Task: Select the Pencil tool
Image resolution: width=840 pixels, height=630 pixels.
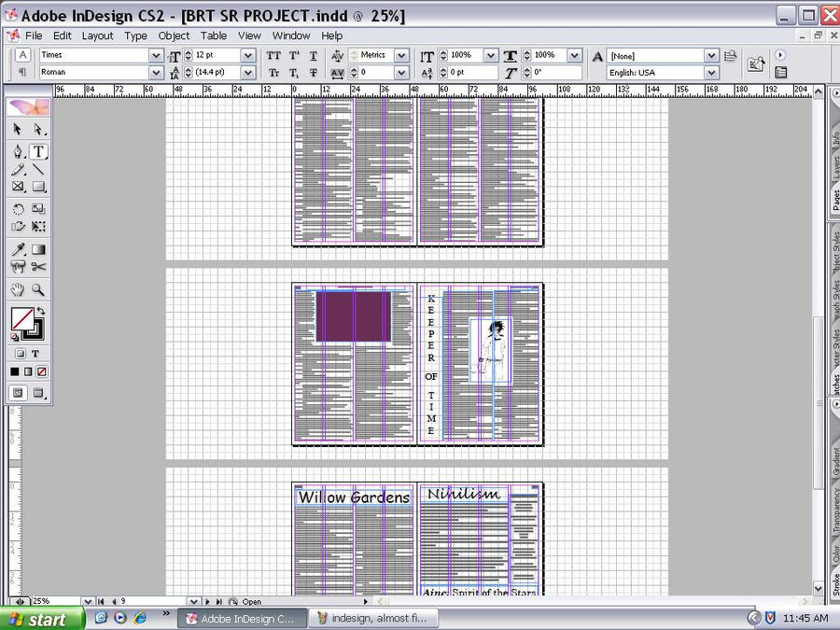Action: [x=18, y=170]
